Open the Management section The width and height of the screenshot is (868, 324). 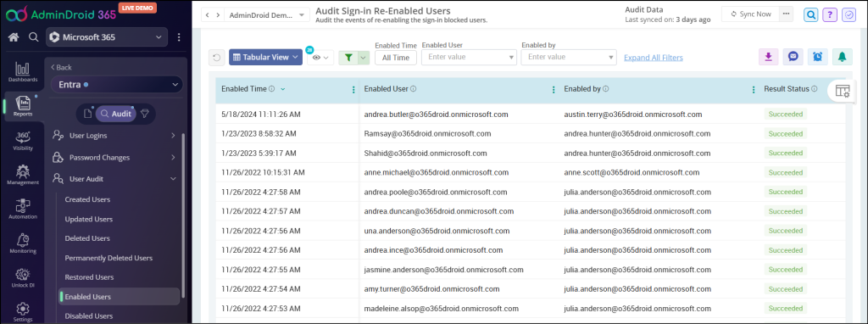pyautogui.click(x=23, y=176)
